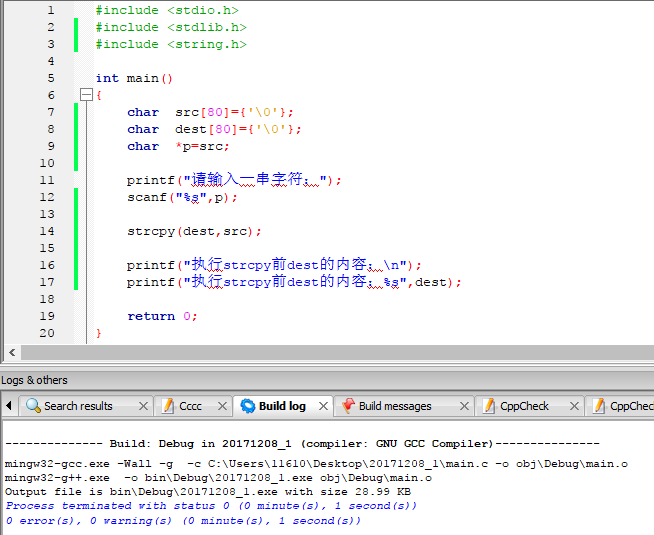
Task: Click the mingw32-g++.exe link command line
Action: (219, 478)
